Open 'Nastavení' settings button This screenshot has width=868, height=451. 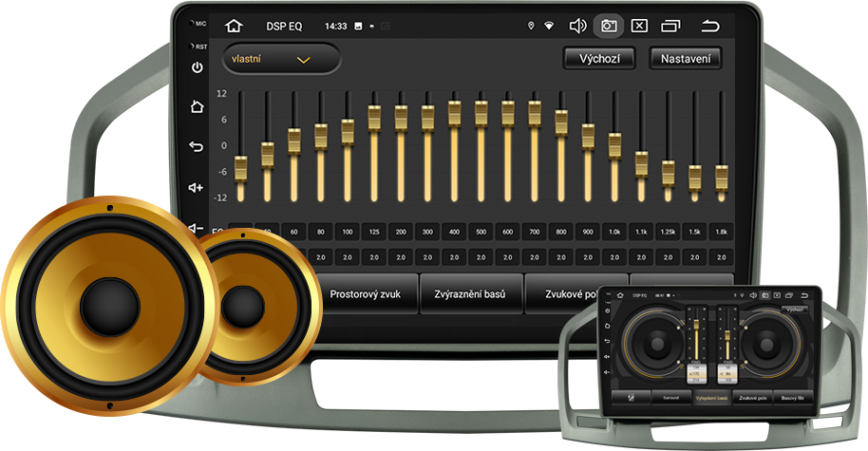685,59
